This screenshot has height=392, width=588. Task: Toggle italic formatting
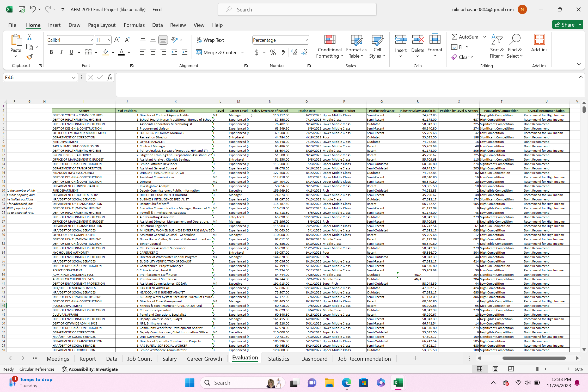click(61, 52)
